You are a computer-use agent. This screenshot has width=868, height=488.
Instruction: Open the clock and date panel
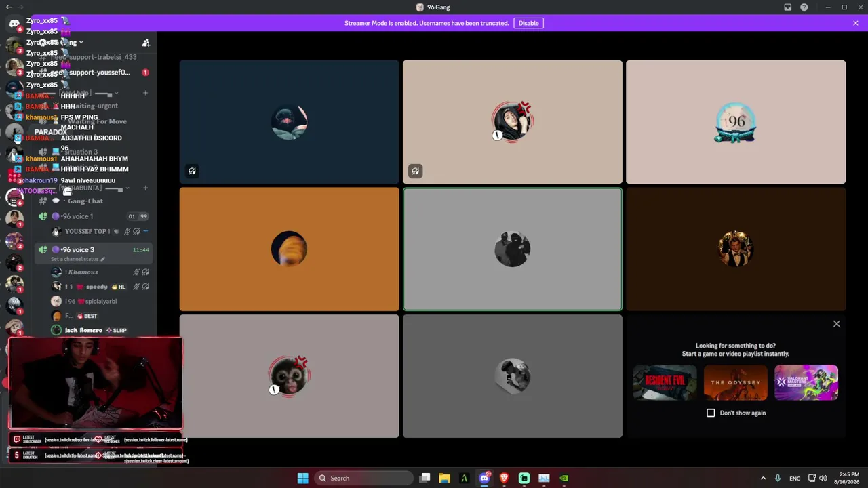[848, 478]
